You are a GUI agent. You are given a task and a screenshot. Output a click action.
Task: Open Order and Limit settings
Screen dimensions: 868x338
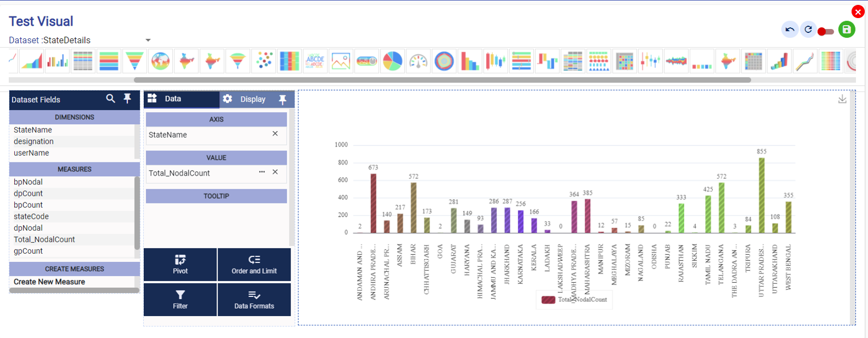pyautogui.click(x=254, y=265)
